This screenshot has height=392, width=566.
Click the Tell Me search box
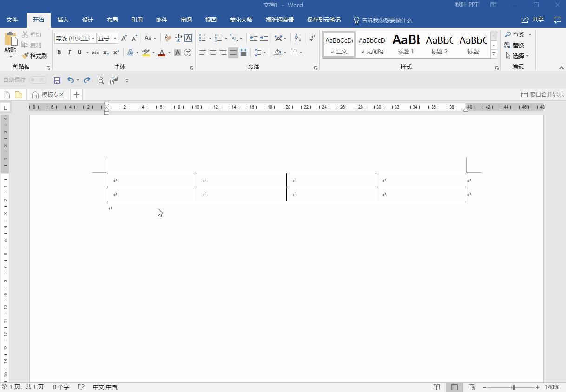point(383,20)
